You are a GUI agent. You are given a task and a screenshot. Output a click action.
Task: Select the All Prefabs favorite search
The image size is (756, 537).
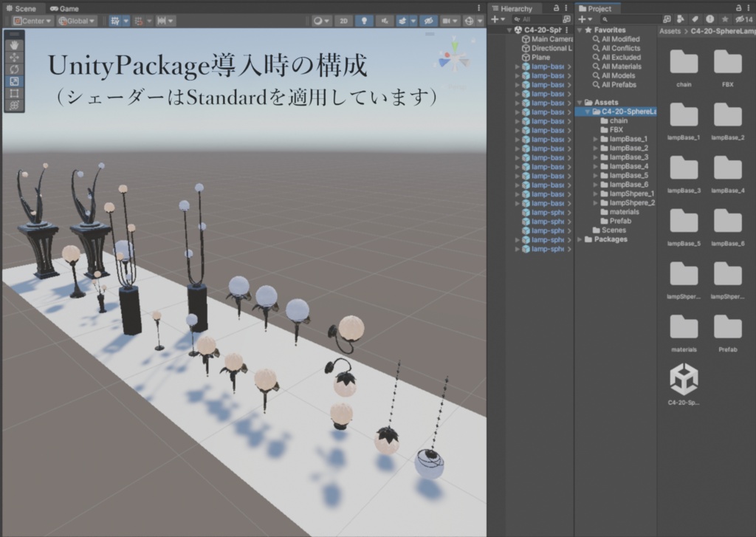click(x=619, y=85)
